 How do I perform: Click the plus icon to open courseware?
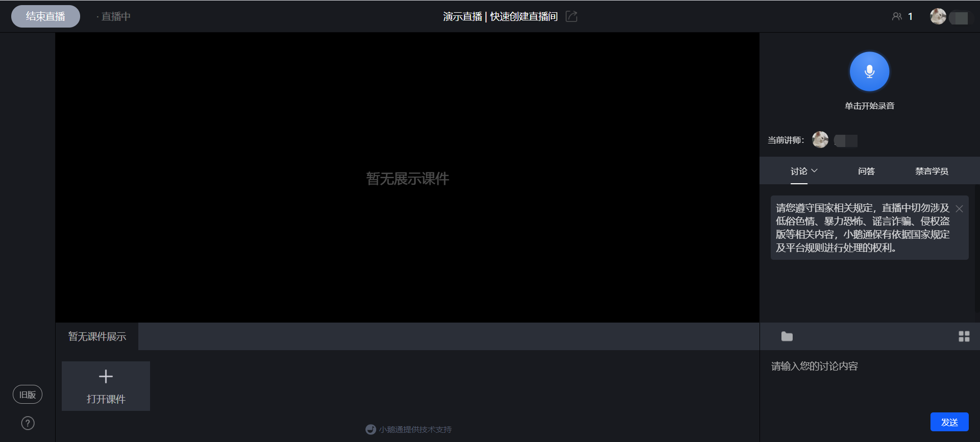(106, 377)
